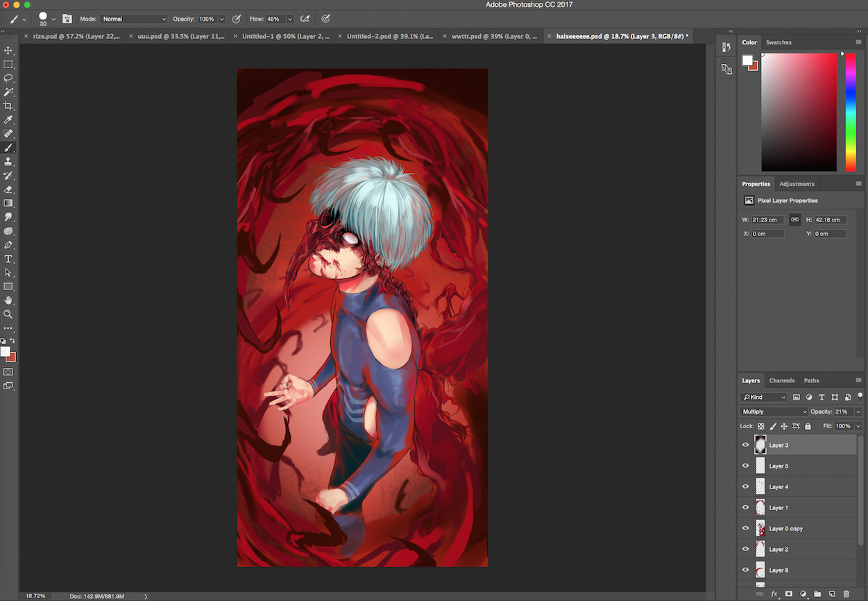Viewport: 868px width, 601px height.
Task: Toggle visibility of Layer 2
Action: tap(746, 549)
